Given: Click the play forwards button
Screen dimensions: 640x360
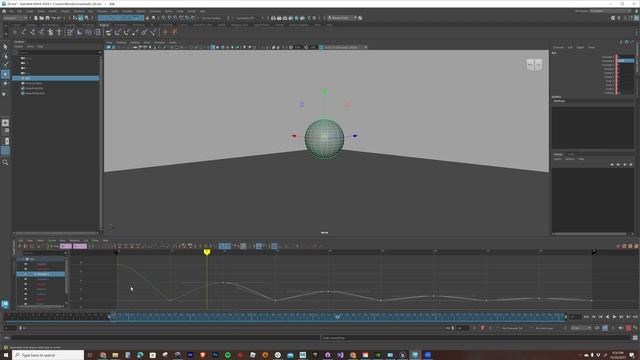Looking at the screenshot, I should point(614,317).
